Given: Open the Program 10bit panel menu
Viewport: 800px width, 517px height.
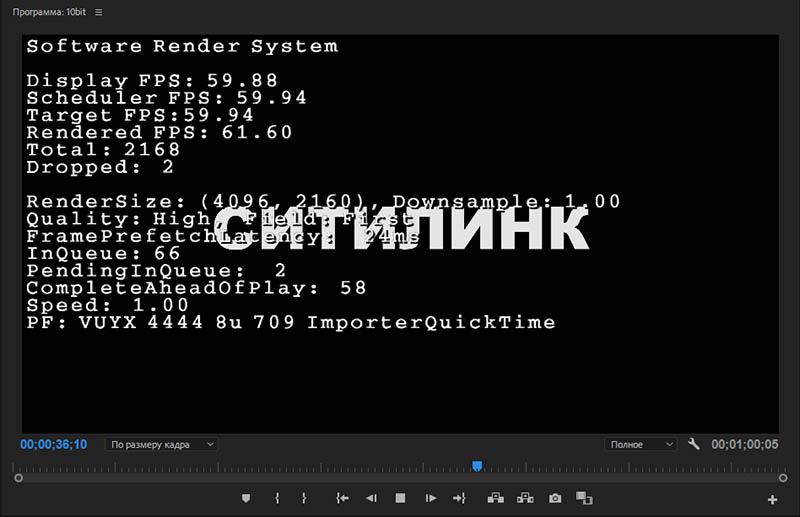Looking at the screenshot, I should pyautogui.click(x=98, y=12).
